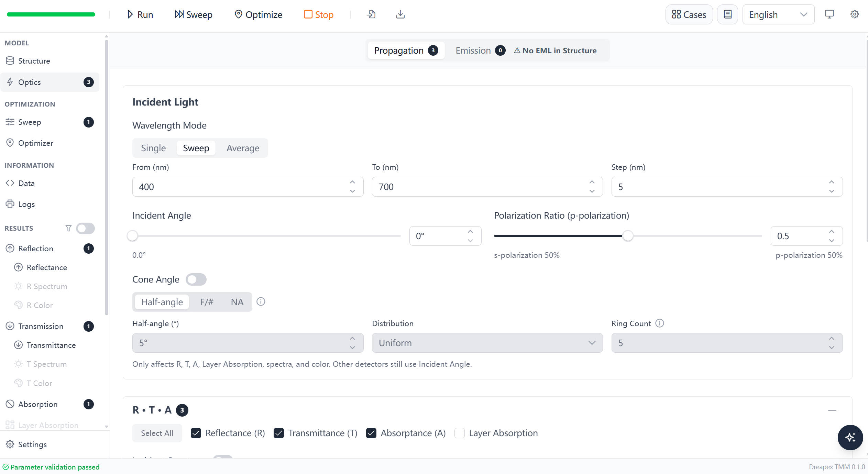Click the From (nm) input field
868x474 pixels.
click(248, 187)
